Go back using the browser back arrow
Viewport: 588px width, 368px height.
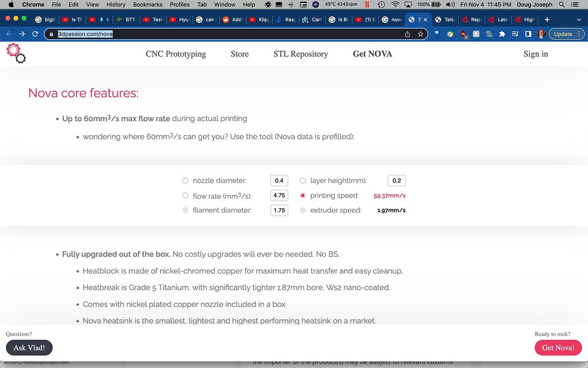coord(9,34)
